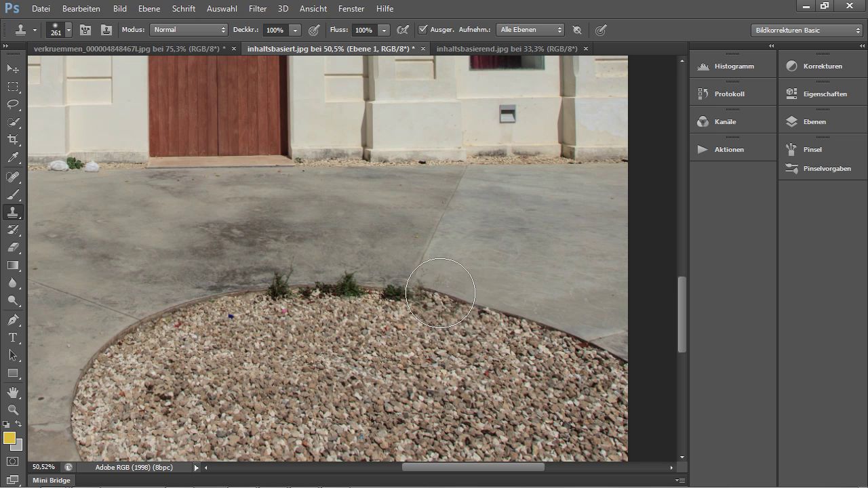Open the Aufnehm. Alle Ebenen dropdown

click(x=530, y=30)
